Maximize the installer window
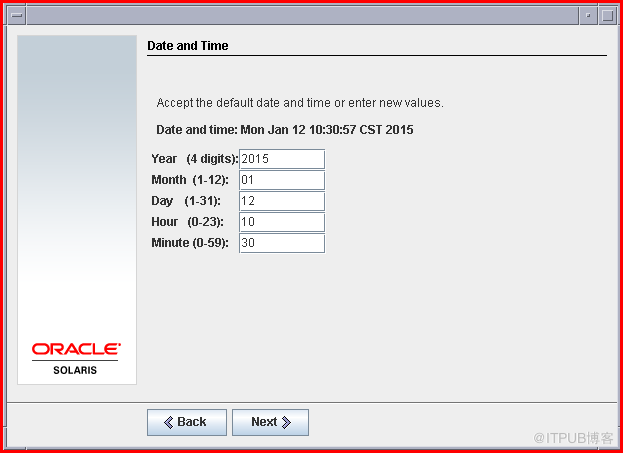The width and height of the screenshot is (623, 453). (x=608, y=15)
